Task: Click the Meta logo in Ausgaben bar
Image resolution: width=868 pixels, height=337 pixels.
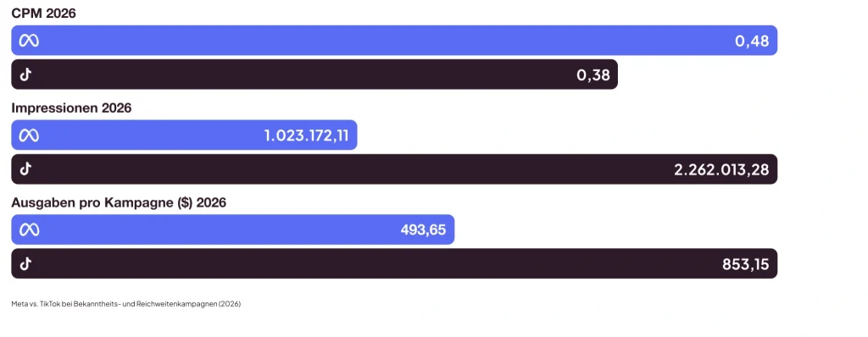Action: pos(29,229)
